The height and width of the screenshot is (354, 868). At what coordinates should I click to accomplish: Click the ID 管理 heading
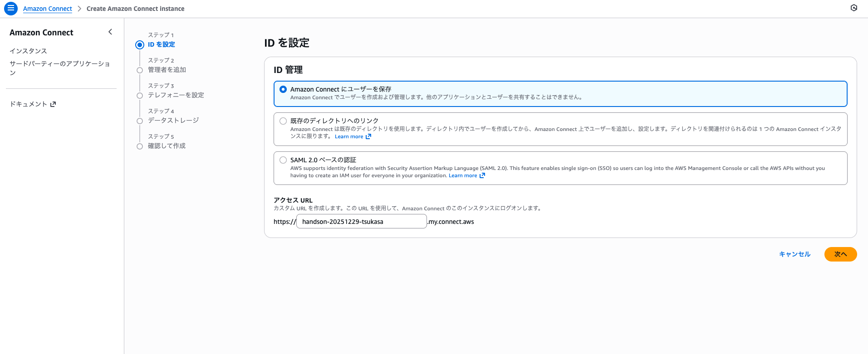coord(288,70)
